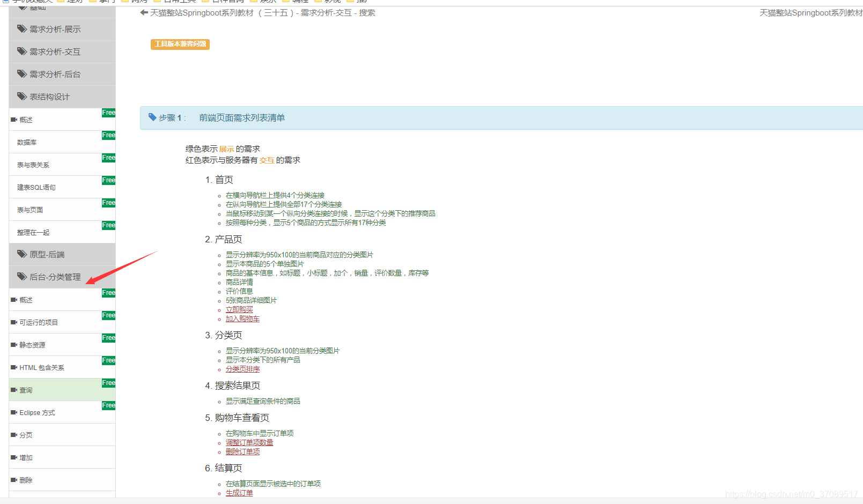Click 前端页面需求列表清单 step title

tap(242, 117)
